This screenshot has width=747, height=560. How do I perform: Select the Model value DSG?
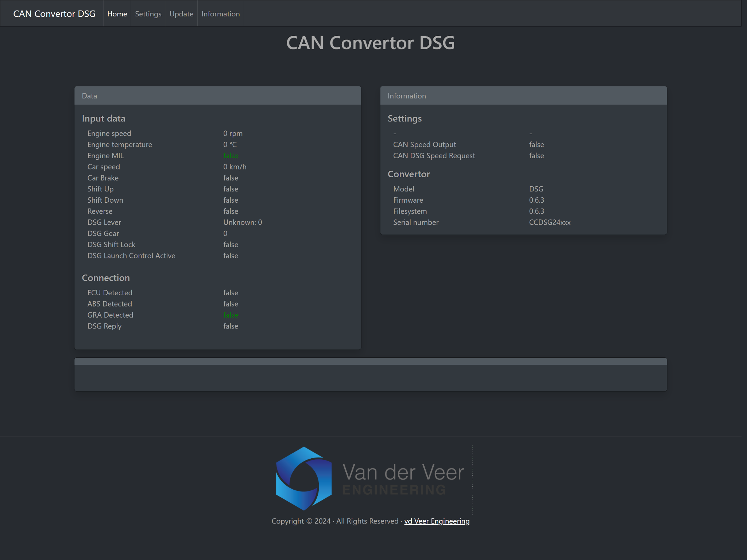(x=536, y=189)
